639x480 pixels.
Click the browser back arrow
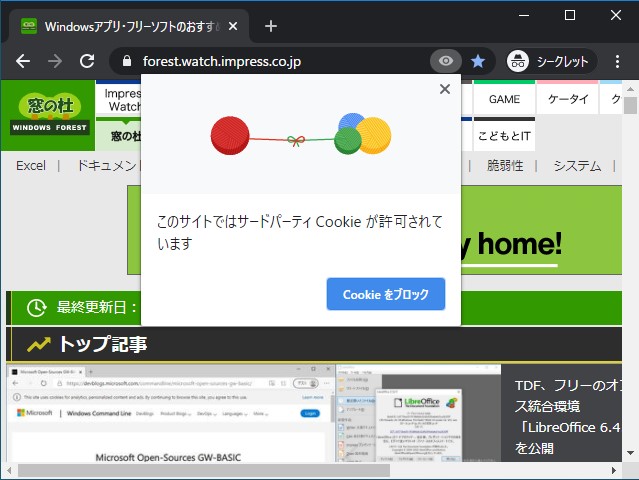tap(23, 61)
